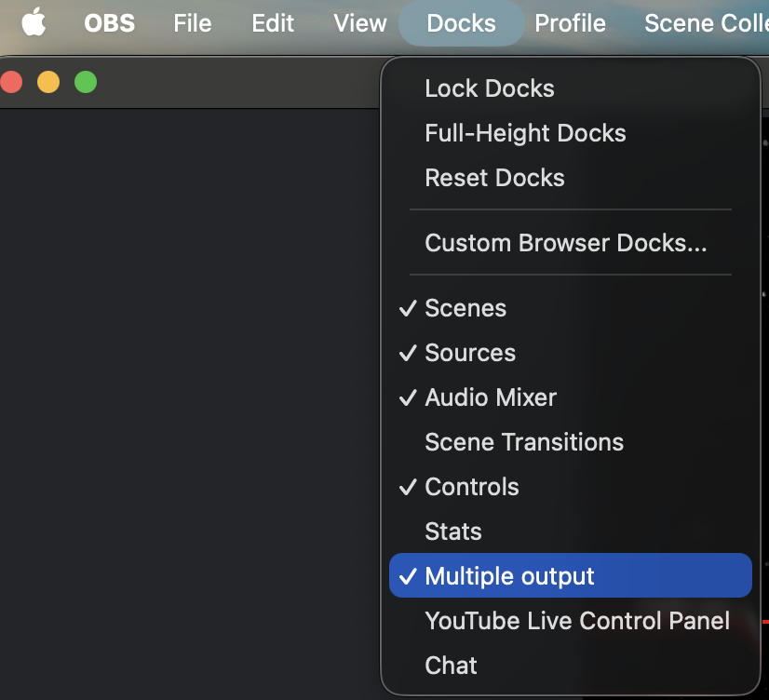
Task: Choose Reset Docks
Action: click(x=494, y=178)
